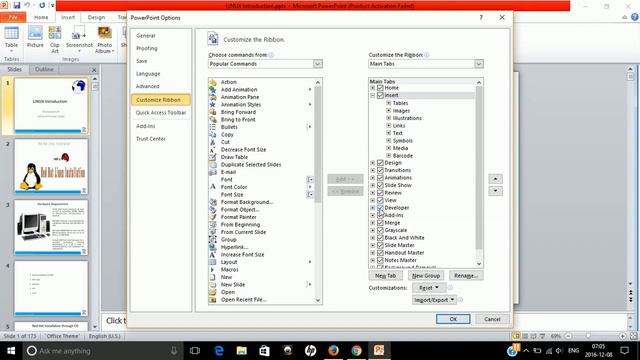Viewport: 640px width, 360px height.
Task: Select the Animation Pane command icon
Action: pyautogui.click(x=213, y=97)
